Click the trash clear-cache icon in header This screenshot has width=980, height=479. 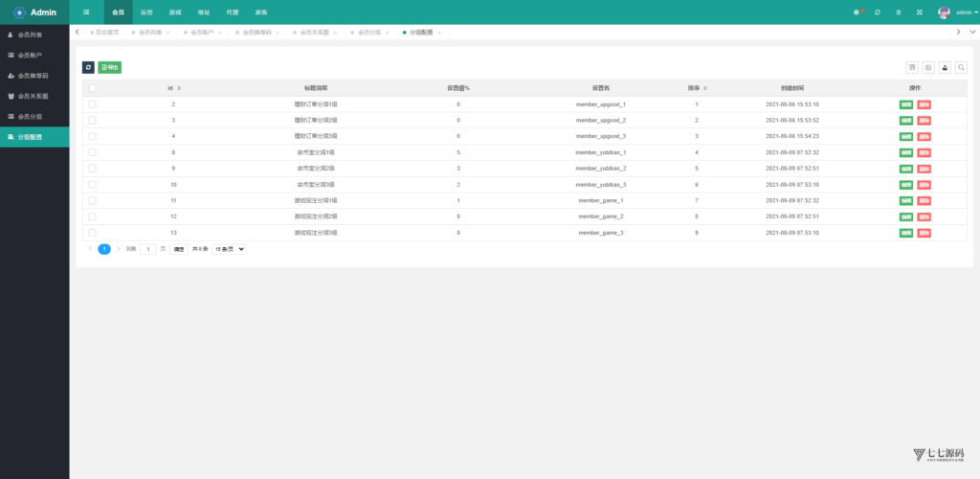click(898, 12)
